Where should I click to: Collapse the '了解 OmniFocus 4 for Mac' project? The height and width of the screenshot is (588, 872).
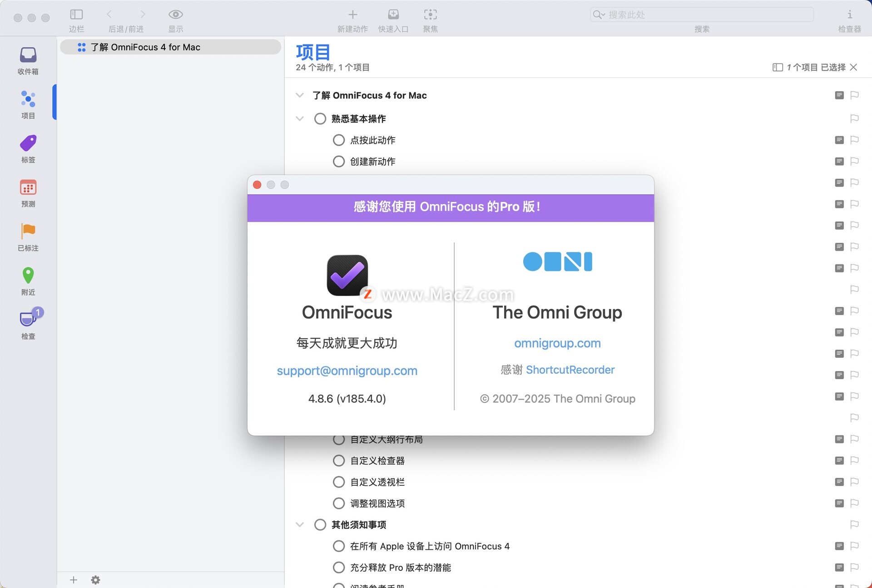pyautogui.click(x=300, y=95)
